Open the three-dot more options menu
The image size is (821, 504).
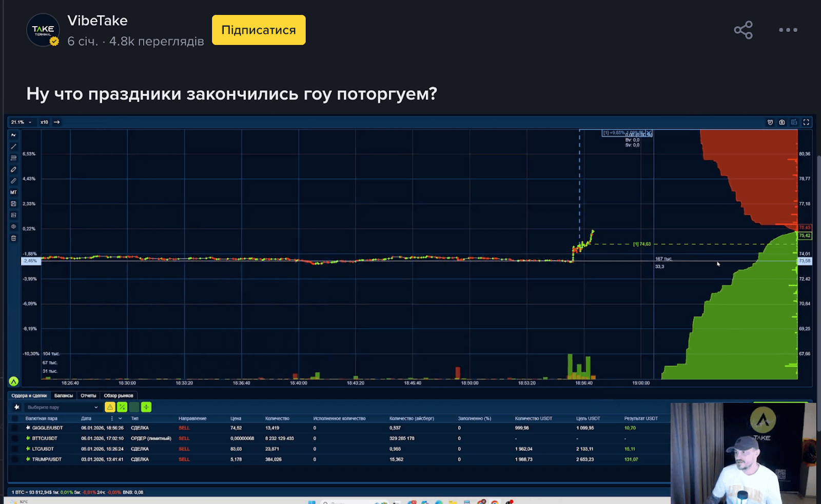tap(788, 30)
